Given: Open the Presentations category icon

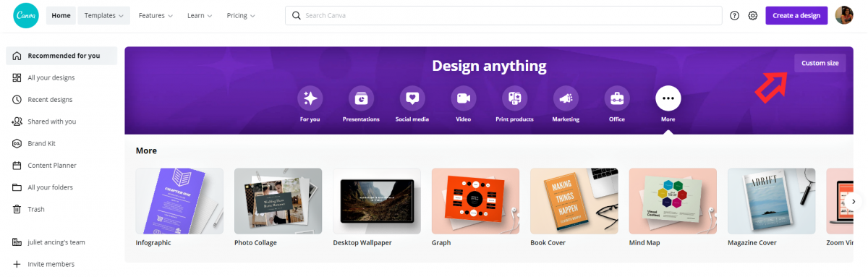Looking at the screenshot, I should (361, 98).
